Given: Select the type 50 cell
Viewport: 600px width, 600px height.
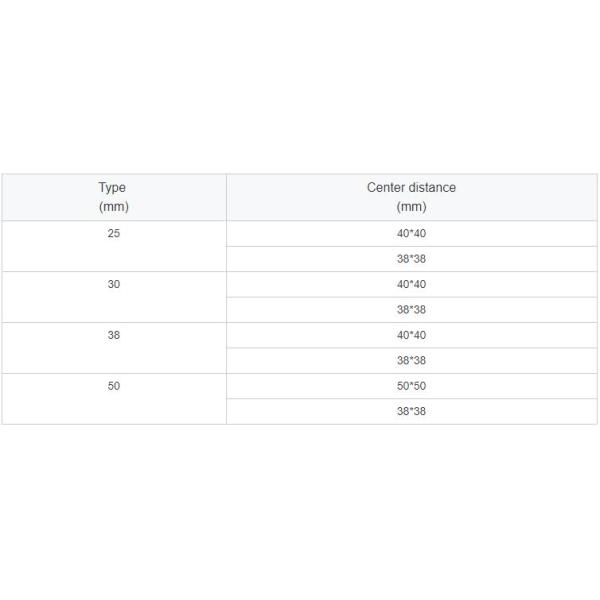Looking at the screenshot, I should click(113, 386).
